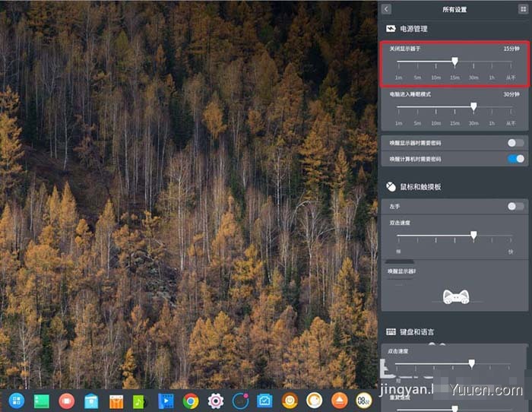Select the 键盘和语言 section heading
Screen dimensions: 532x412
417,332
